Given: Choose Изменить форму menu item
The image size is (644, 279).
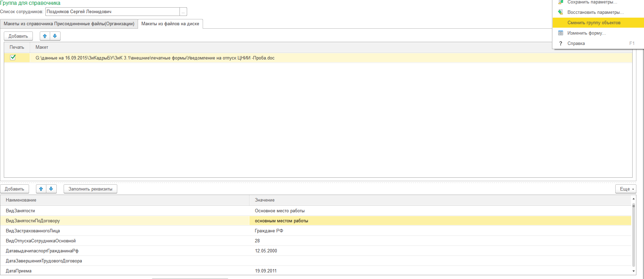Looking at the screenshot, I should [x=598, y=33].
